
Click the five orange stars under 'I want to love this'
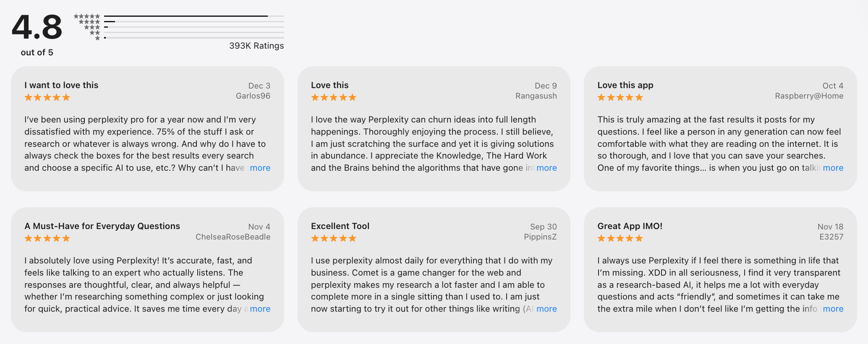(x=47, y=97)
